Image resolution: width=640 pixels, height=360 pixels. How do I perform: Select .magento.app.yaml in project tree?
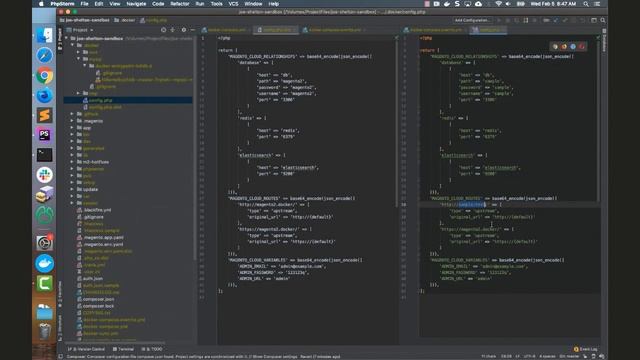tap(103, 238)
